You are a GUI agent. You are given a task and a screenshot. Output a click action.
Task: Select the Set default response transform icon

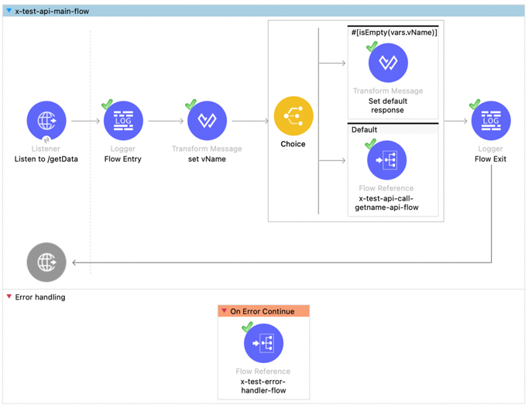388,63
